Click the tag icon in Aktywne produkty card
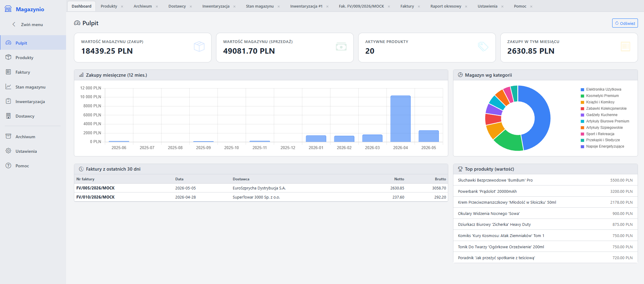This screenshot has width=644, height=284. coord(483,47)
